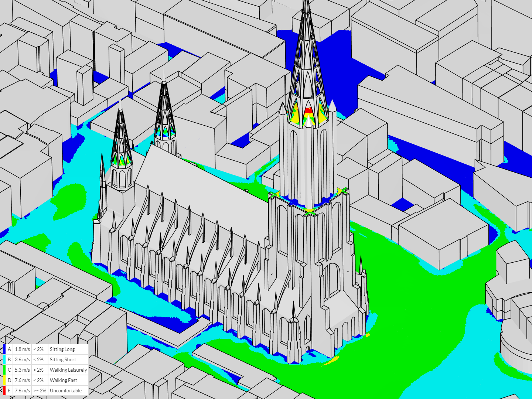Select the "Walking Leisurely" legend label
The height and width of the screenshot is (399, 532).
tap(68, 370)
